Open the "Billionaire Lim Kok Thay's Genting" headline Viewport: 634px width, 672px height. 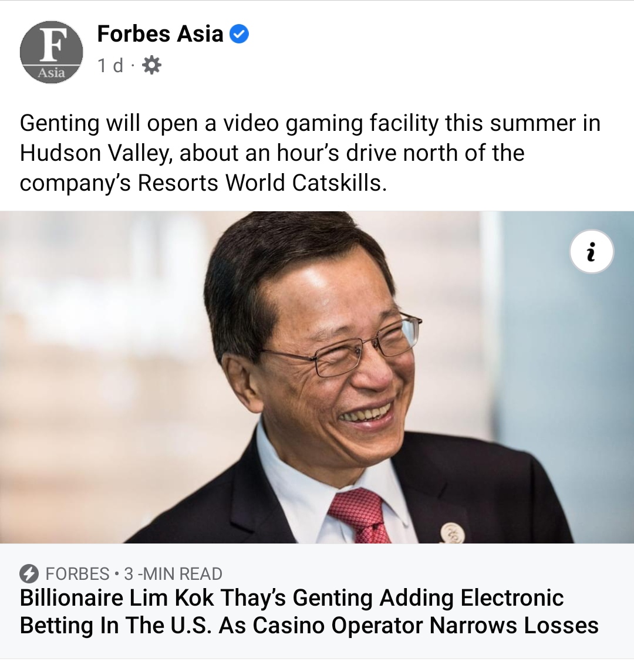(196, 598)
